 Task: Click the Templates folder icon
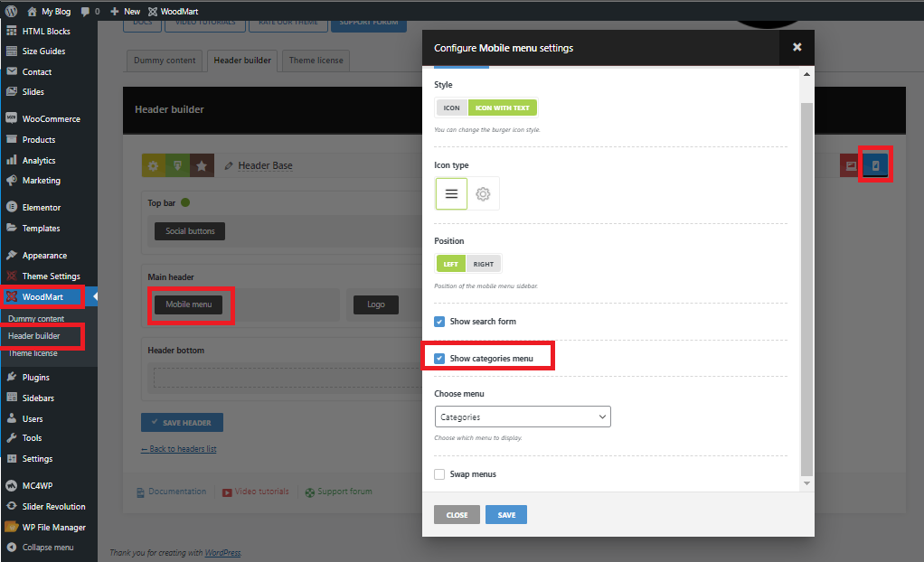[11, 228]
